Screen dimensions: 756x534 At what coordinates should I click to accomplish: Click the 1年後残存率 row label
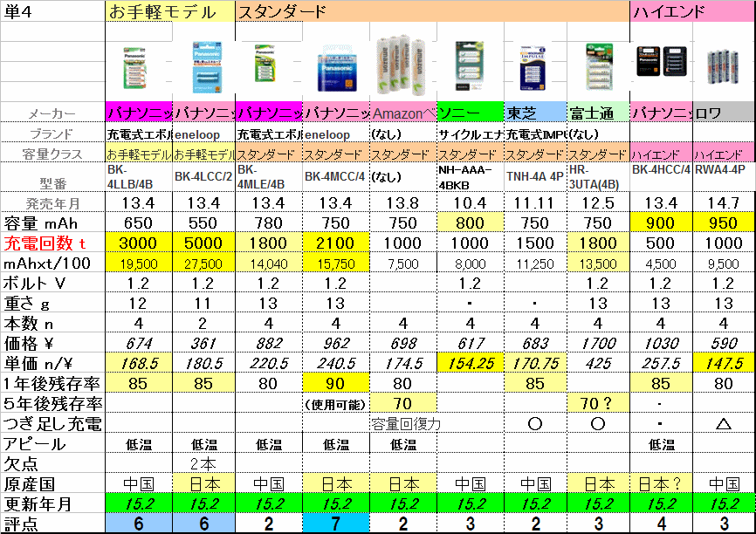[52, 383]
